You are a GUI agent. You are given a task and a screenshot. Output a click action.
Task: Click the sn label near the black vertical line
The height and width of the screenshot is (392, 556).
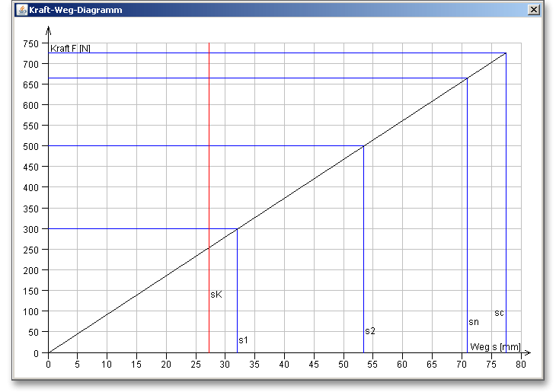pos(473,322)
